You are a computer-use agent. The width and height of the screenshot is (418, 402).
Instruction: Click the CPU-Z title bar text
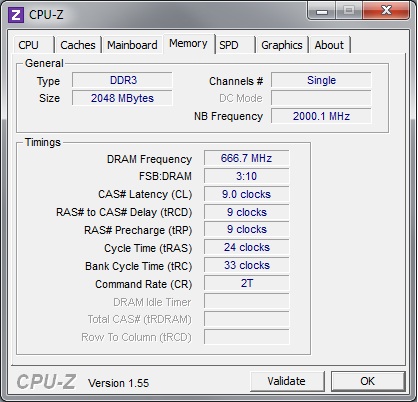point(46,15)
